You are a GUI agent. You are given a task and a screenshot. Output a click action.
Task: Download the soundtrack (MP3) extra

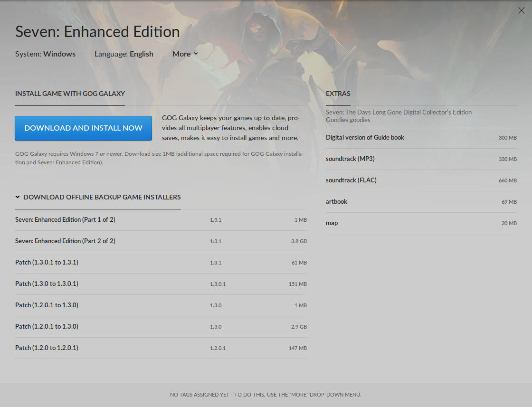coord(421,159)
